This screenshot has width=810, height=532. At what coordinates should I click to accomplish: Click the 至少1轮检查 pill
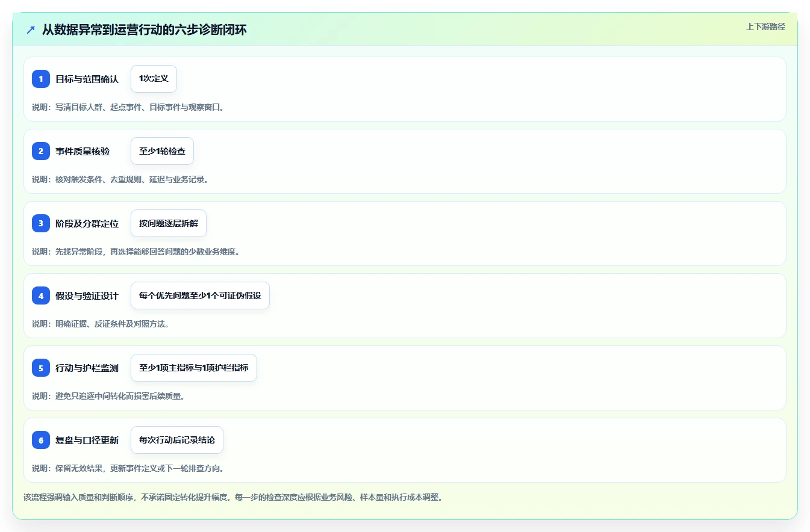pos(162,151)
